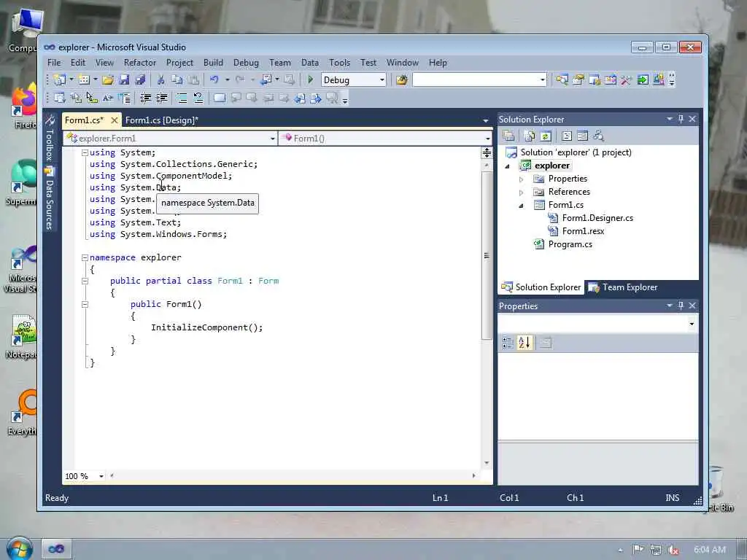This screenshot has height=560, width=747.
Task: Pin or auto-hide the Properties panel
Action: click(x=681, y=306)
